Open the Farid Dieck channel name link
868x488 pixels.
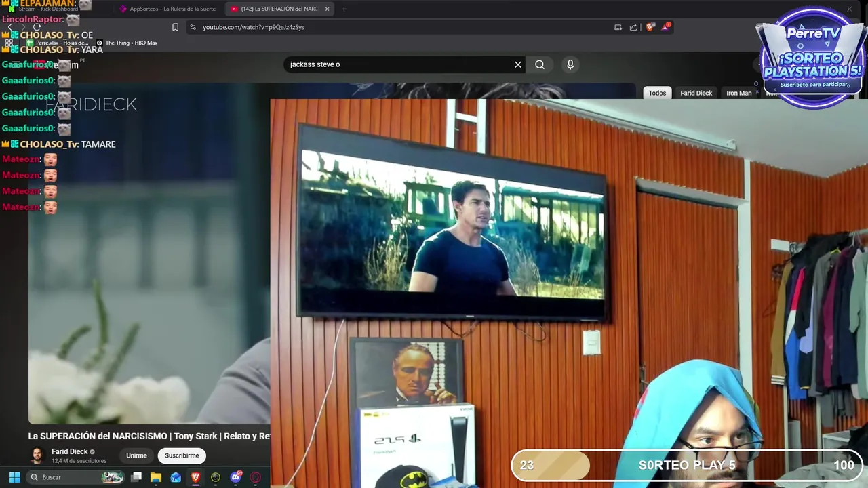tap(70, 451)
